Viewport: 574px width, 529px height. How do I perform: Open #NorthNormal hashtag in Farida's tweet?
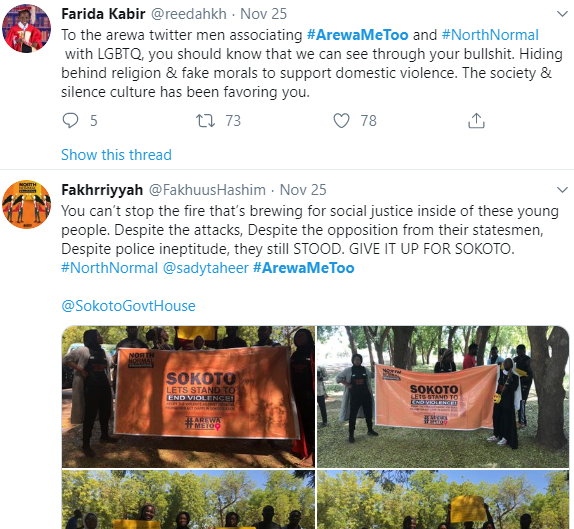[x=490, y=35]
